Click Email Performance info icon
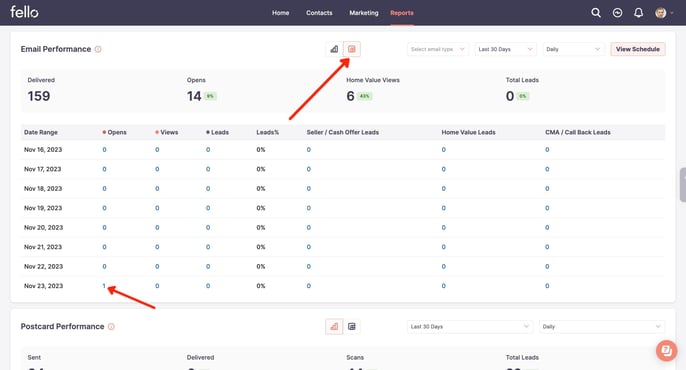 click(98, 49)
